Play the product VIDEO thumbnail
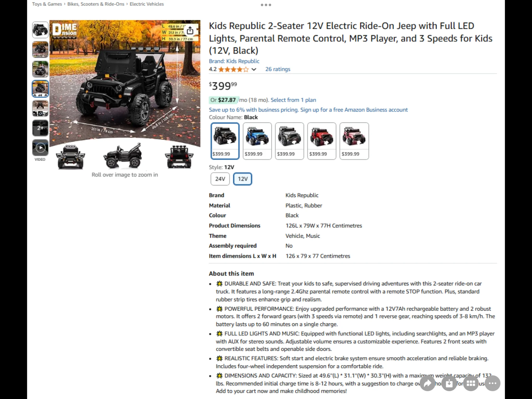532x399 pixels. 40,148
